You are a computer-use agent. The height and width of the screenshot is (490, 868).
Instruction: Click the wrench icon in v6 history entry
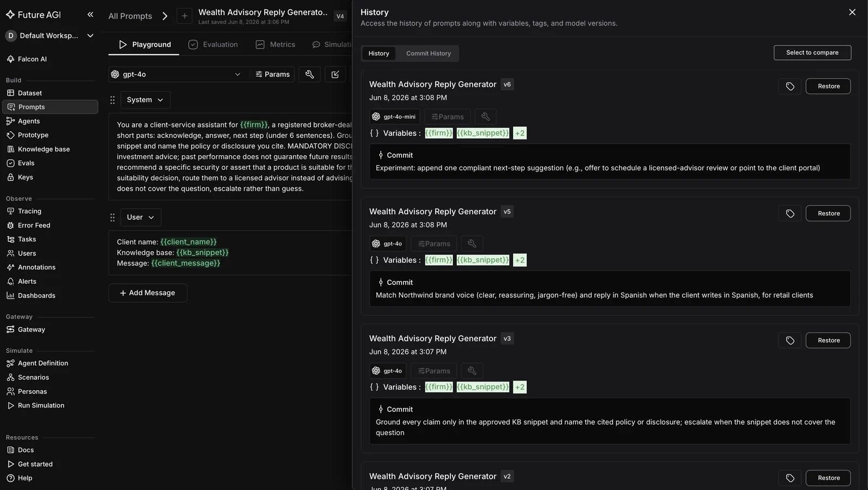click(x=486, y=117)
